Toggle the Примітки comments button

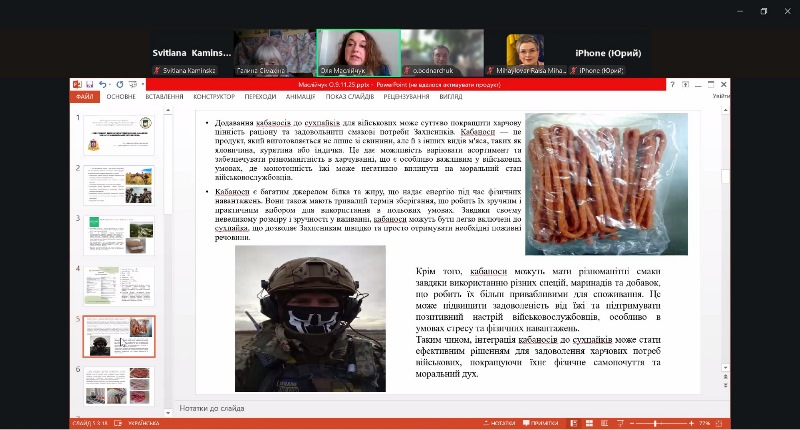pyautogui.click(x=541, y=423)
